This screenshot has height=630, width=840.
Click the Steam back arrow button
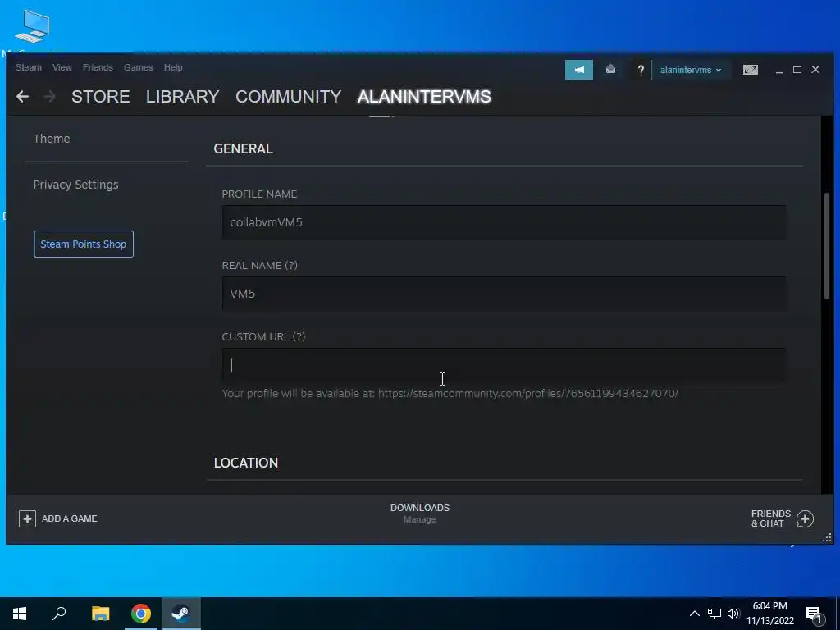coord(22,97)
